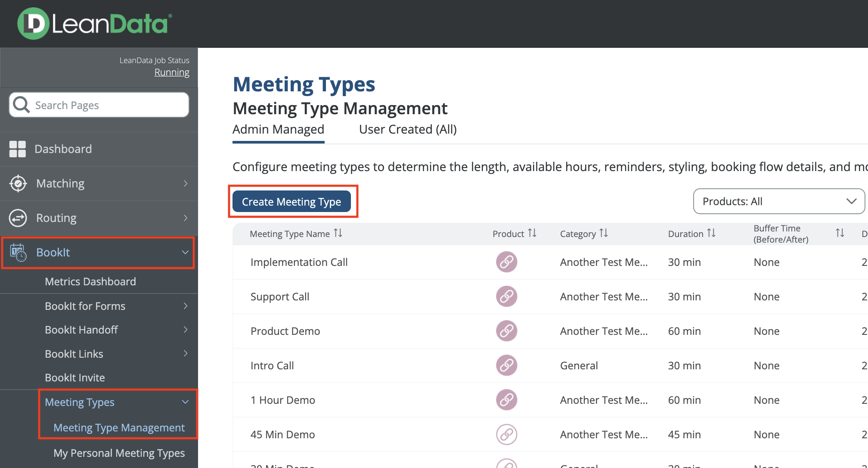Select Intro Call meeting type

coord(272,365)
